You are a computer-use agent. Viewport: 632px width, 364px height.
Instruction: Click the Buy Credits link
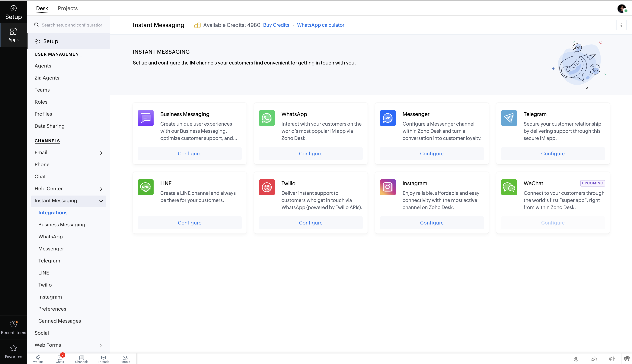pos(276,25)
